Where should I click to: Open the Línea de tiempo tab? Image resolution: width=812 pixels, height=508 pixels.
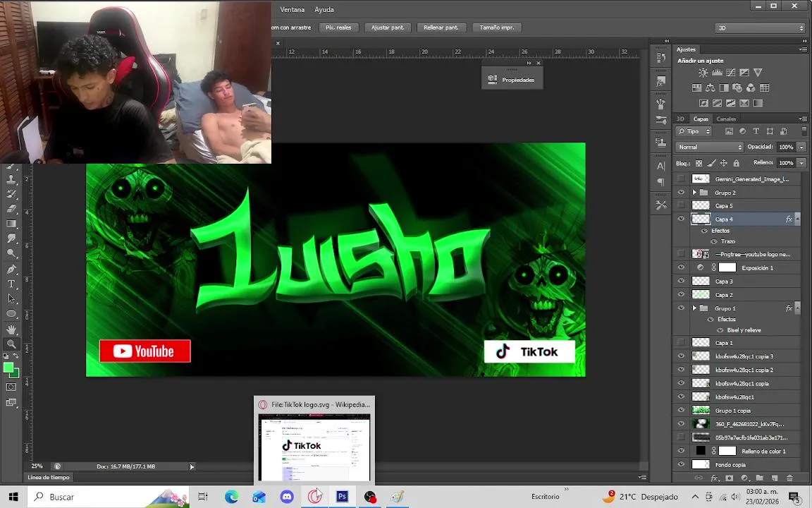pyautogui.click(x=49, y=478)
